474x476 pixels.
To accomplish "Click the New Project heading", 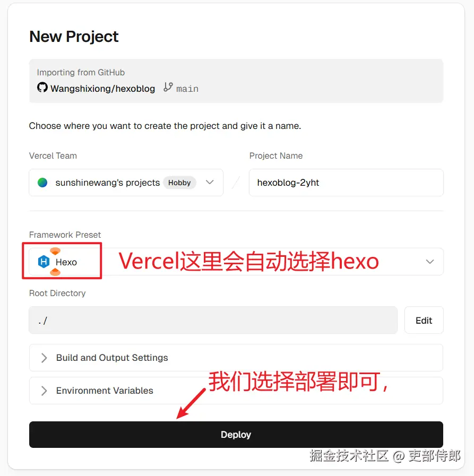I will point(74,37).
